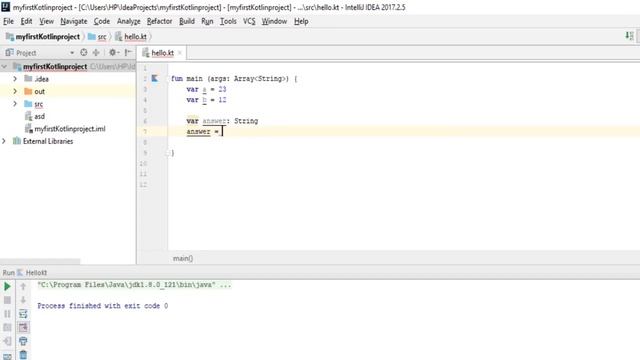Click the Scroll from Source target icon
640x360 pixels.
click(x=84, y=52)
